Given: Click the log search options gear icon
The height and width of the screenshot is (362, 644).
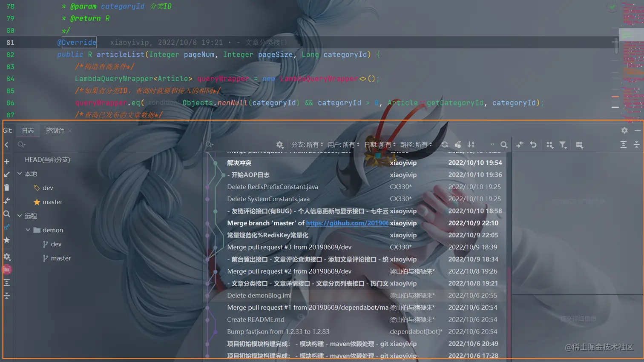Looking at the screenshot, I should tap(280, 145).
